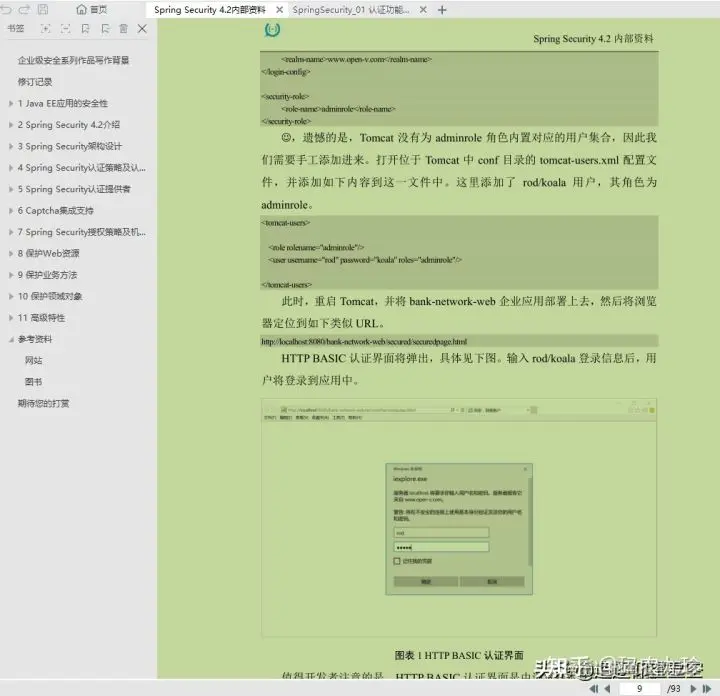Viewport: 720px width, 696px height.
Task: Click the 书签 panel title
Action: 16,28
